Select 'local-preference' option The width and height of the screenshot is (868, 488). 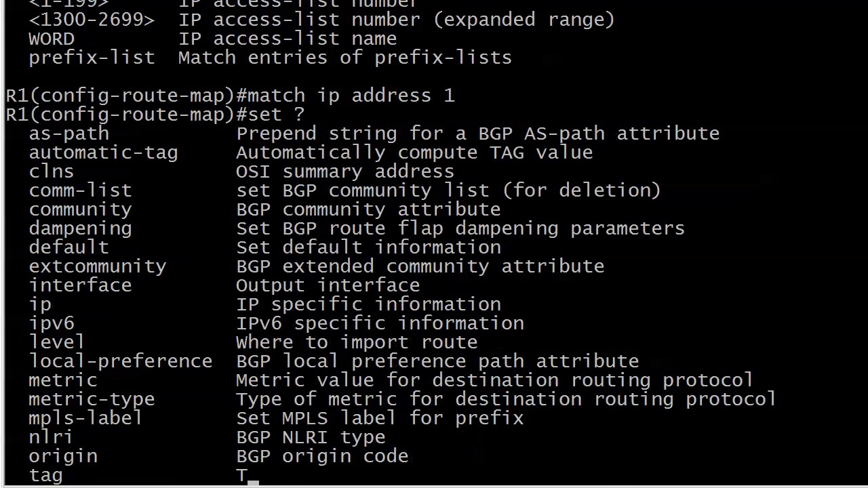click(121, 361)
